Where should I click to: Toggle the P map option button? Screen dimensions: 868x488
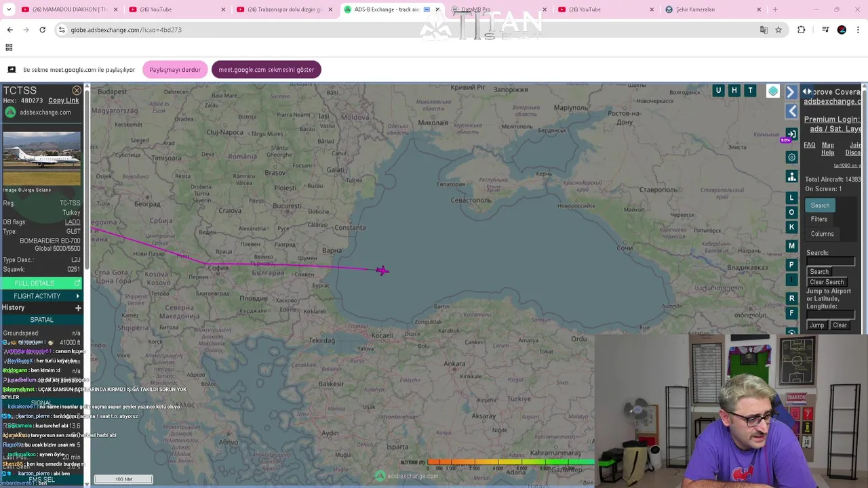pyautogui.click(x=791, y=265)
